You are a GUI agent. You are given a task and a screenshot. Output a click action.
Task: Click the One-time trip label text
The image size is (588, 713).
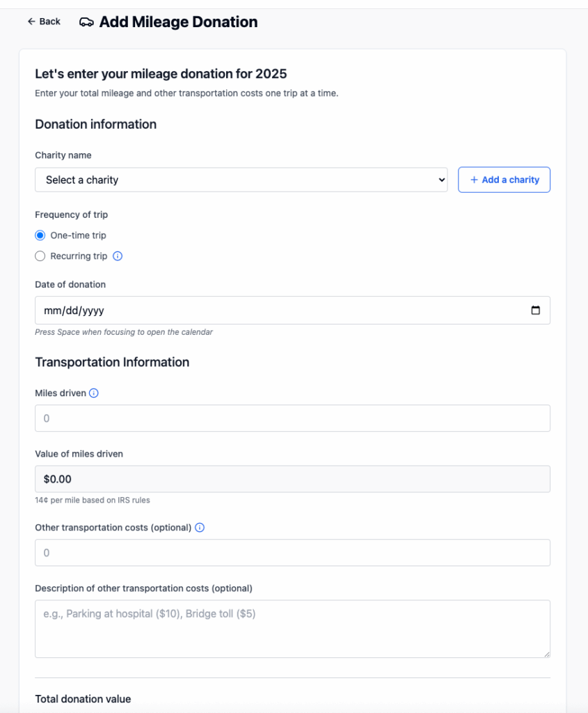78,235
